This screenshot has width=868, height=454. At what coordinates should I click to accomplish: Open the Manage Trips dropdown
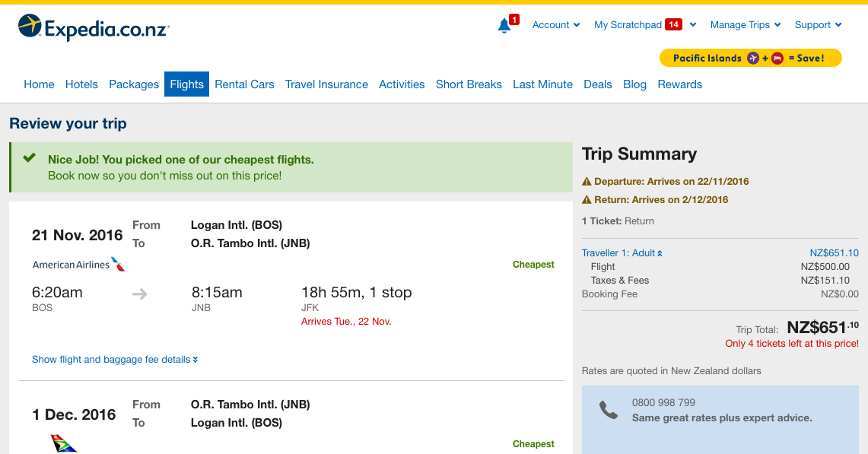[x=745, y=25]
